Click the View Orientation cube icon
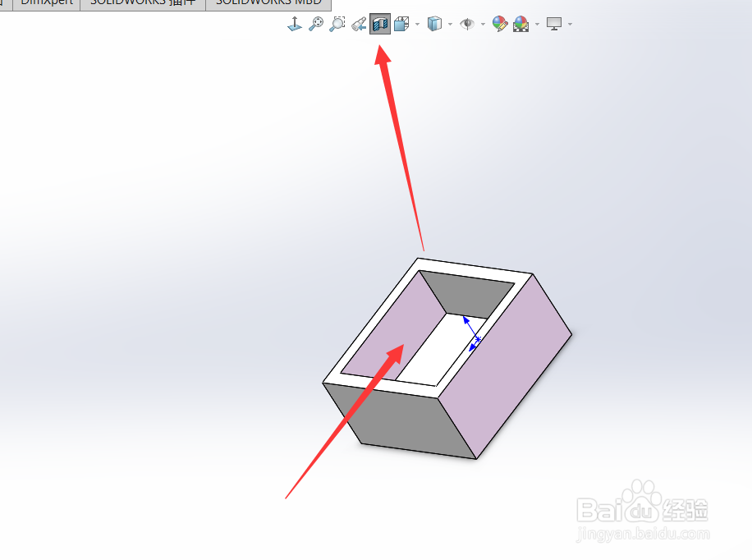752x560 pixels. [x=401, y=24]
